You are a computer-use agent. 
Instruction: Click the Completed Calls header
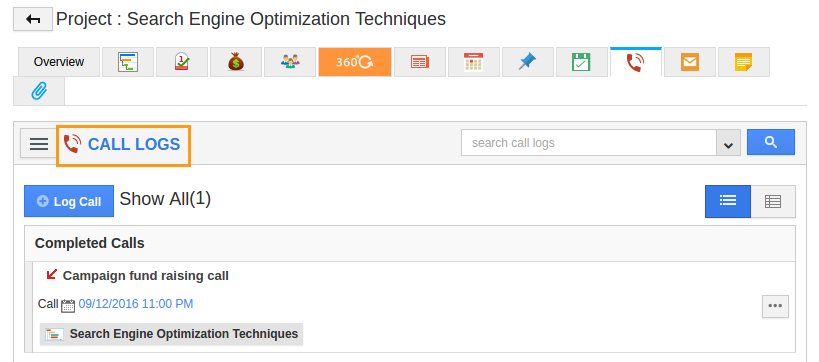point(410,243)
